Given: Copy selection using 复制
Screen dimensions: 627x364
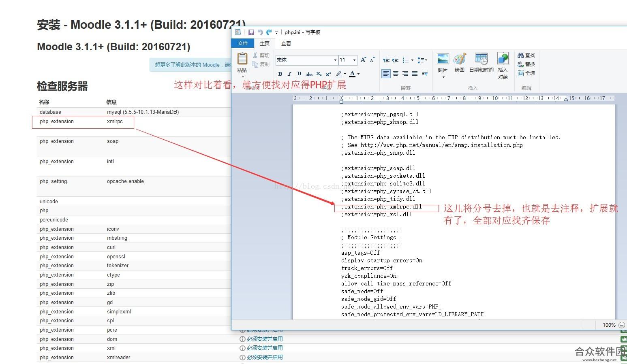Looking at the screenshot, I should (261, 64).
